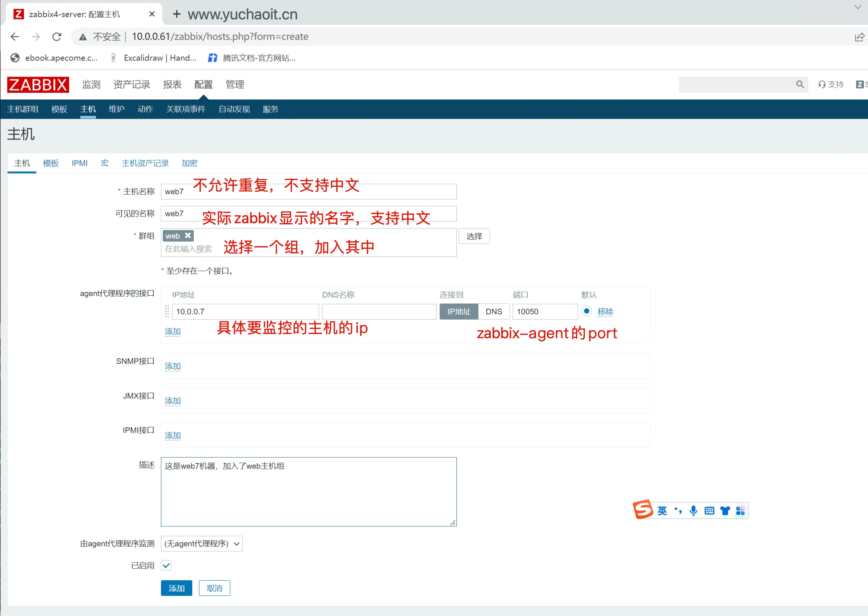Click the share page icon
Screen dimensions: 868x616
pos(859,37)
